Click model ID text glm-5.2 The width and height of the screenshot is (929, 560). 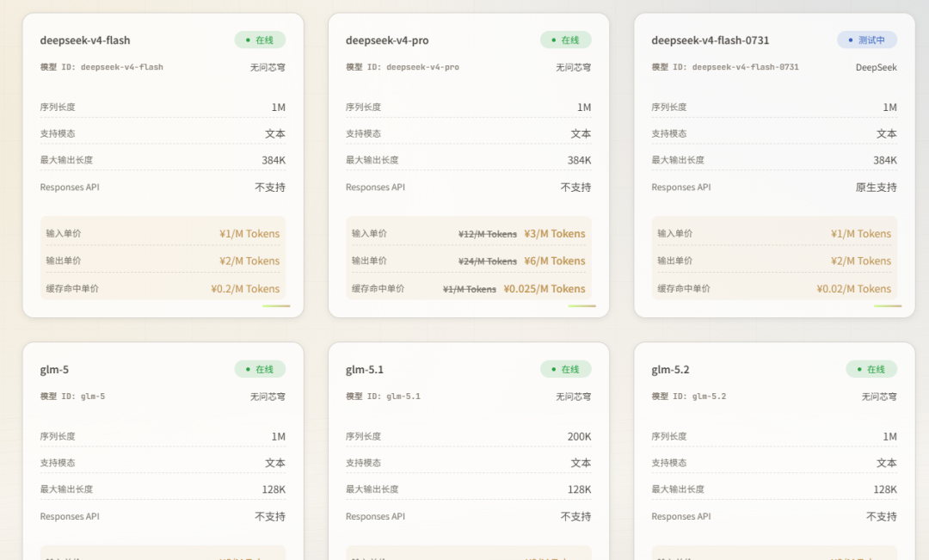(x=709, y=397)
